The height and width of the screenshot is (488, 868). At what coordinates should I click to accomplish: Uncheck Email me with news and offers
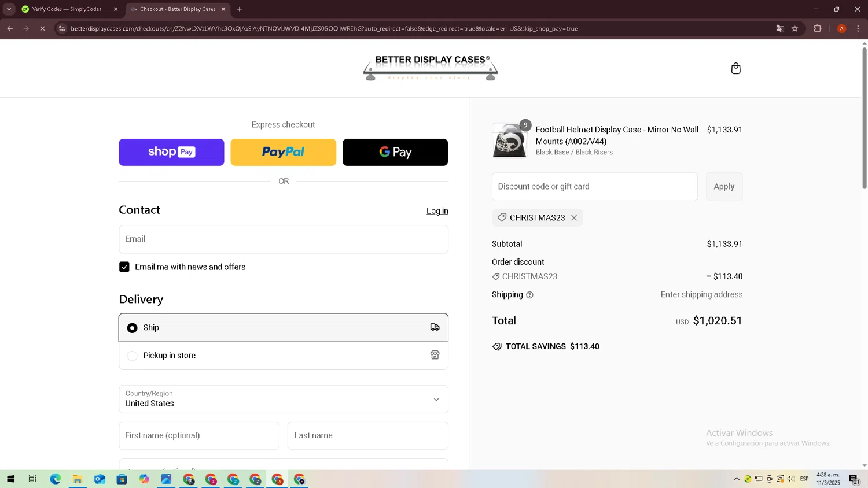[x=124, y=267]
